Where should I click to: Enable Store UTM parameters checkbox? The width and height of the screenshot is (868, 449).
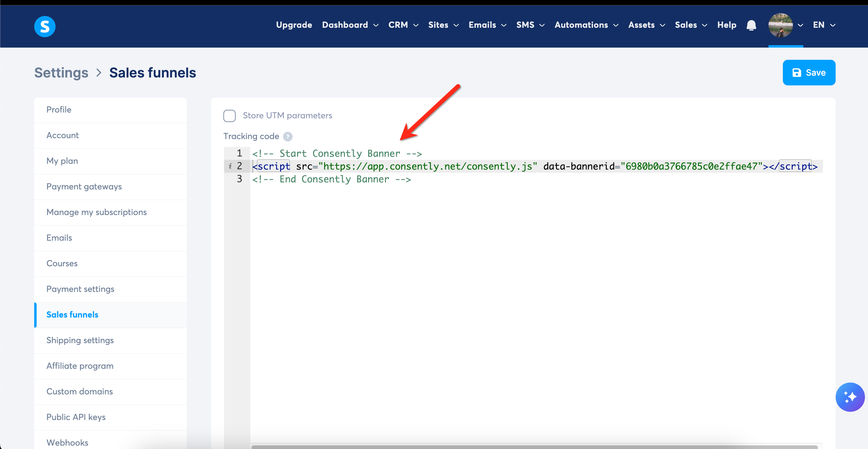tap(230, 116)
